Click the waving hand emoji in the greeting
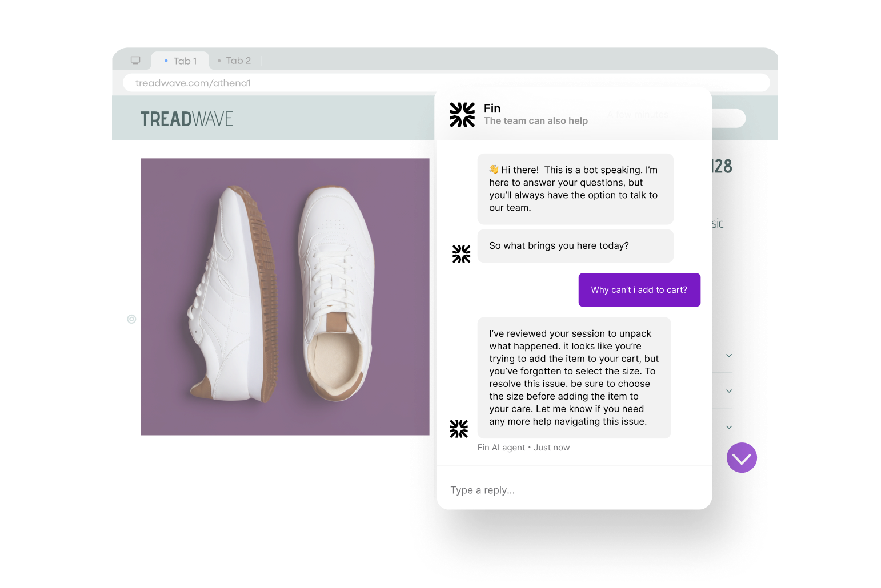 click(494, 169)
